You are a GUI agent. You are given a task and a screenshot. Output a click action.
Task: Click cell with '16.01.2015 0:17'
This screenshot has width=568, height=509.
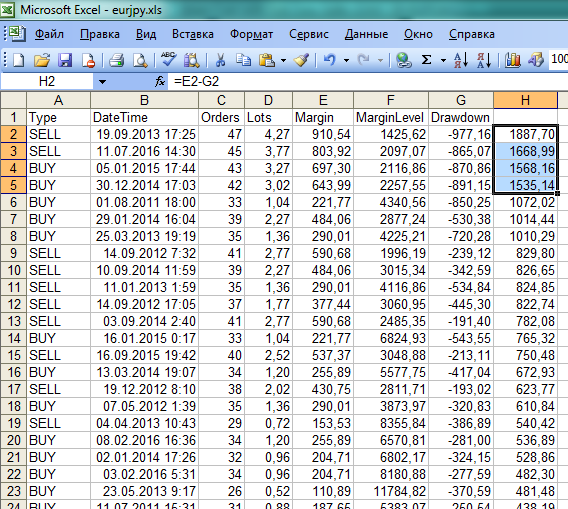click(144, 338)
